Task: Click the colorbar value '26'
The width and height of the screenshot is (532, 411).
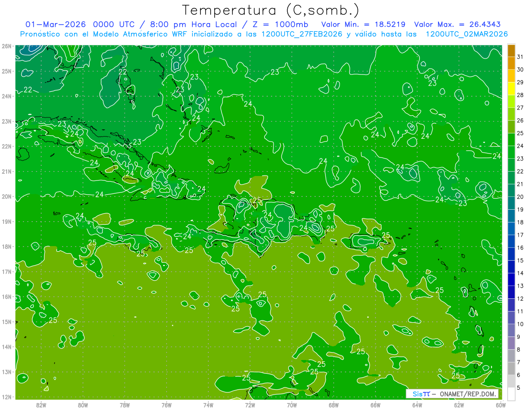Action: click(520, 120)
